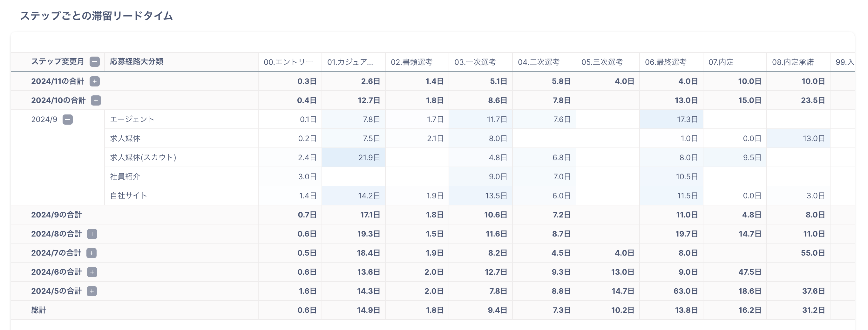The height and width of the screenshot is (330, 868).
Task: Click the 63.0日 cell in 2024/5 row
Action: click(685, 291)
